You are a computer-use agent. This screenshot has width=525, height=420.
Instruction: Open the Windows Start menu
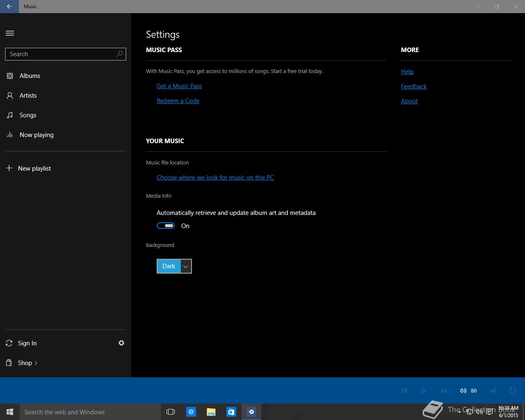click(10, 412)
